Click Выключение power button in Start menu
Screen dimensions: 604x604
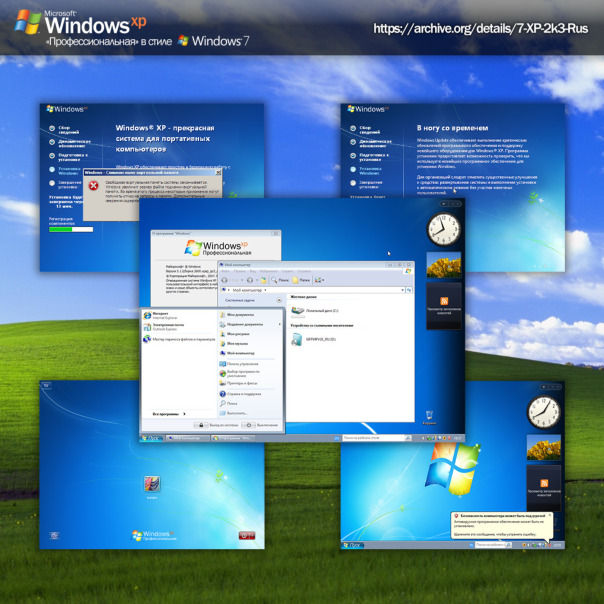(248, 425)
